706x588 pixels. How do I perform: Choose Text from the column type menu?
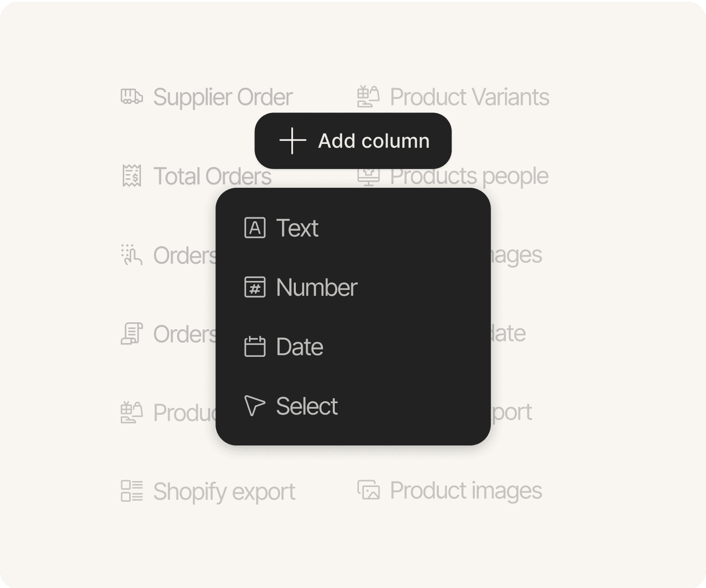pos(297,228)
